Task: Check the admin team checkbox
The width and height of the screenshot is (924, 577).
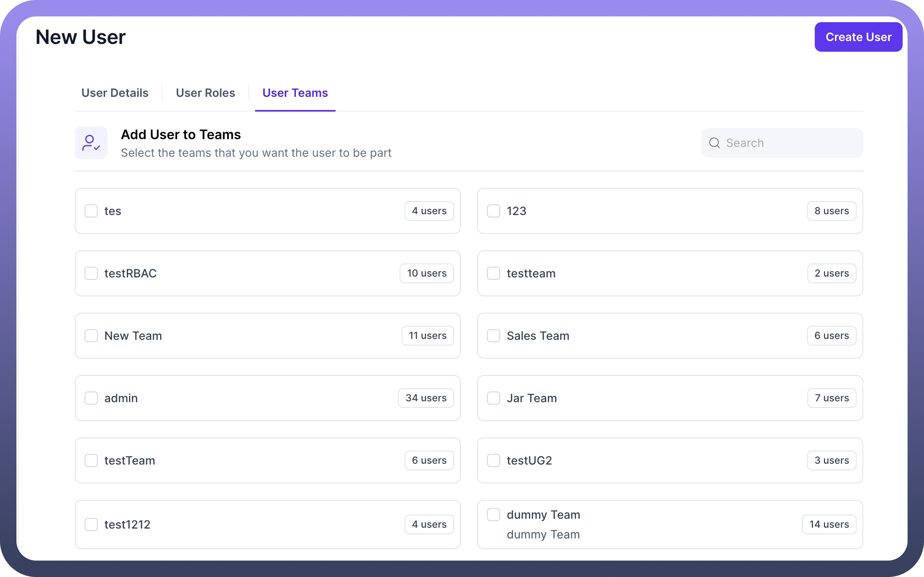Action: (91, 398)
